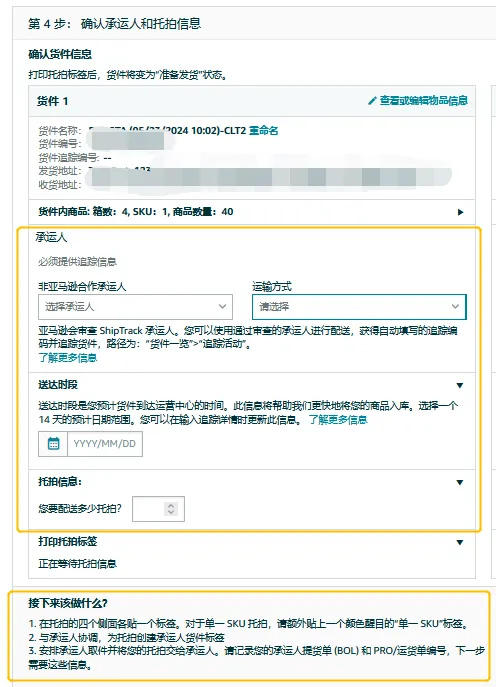Click the 货件 1 header

[52, 101]
